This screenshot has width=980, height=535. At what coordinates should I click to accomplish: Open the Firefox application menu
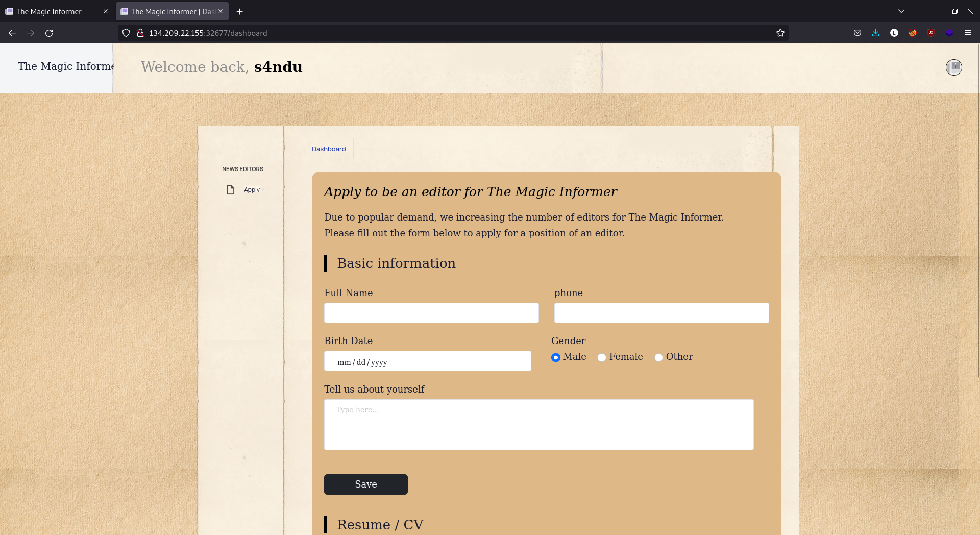pos(967,33)
